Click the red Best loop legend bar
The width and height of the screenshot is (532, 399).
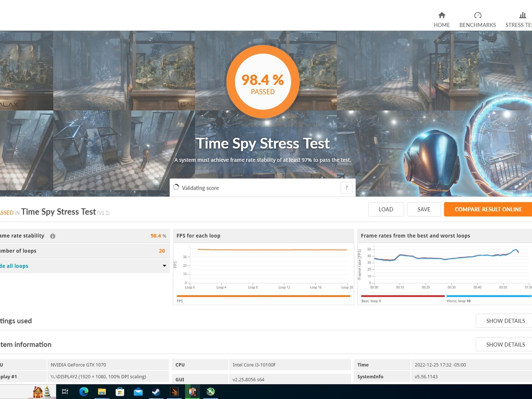403,296
